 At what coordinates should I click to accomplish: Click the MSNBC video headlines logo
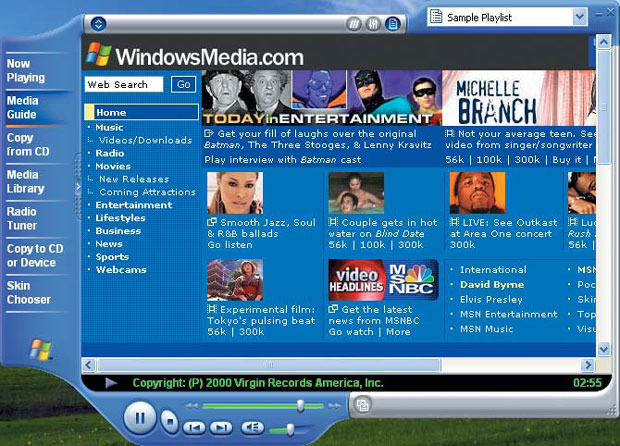click(x=383, y=280)
